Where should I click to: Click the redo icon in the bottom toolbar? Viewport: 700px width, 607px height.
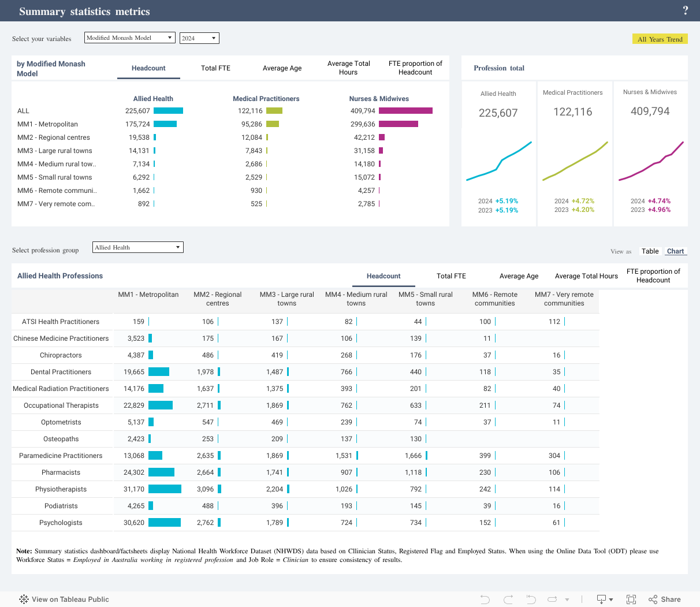tap(508, 599)
